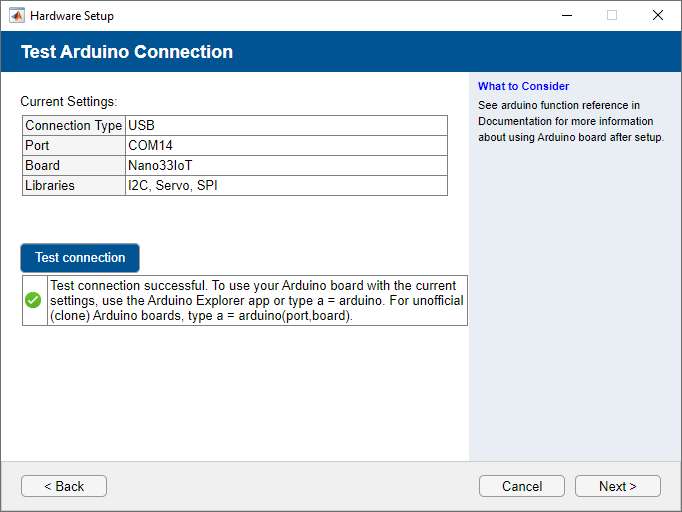This screenshot has width=682, height=512.
Task: Click the green success checkmark icon
Action: pos(33,300)
